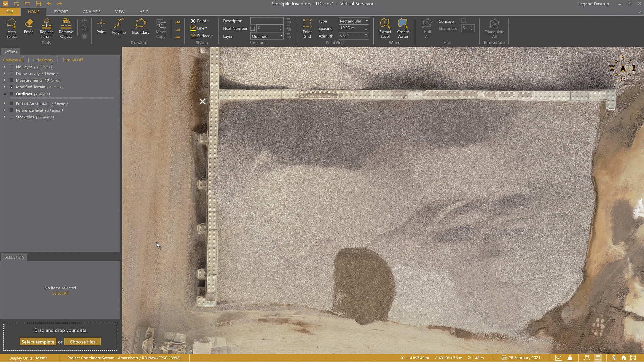Enable the Stockpiles layer checkbox
The image size is (644, 362).
pyautogui.click(x=11, y=117)
